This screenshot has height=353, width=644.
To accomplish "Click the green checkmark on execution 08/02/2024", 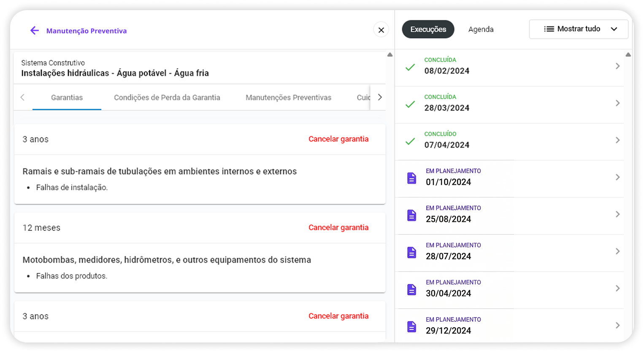I will (410, 67).
